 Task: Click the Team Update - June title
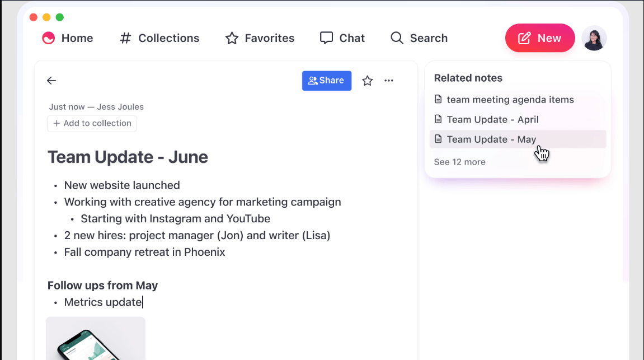pyautogui.click(x=128, y=157)
